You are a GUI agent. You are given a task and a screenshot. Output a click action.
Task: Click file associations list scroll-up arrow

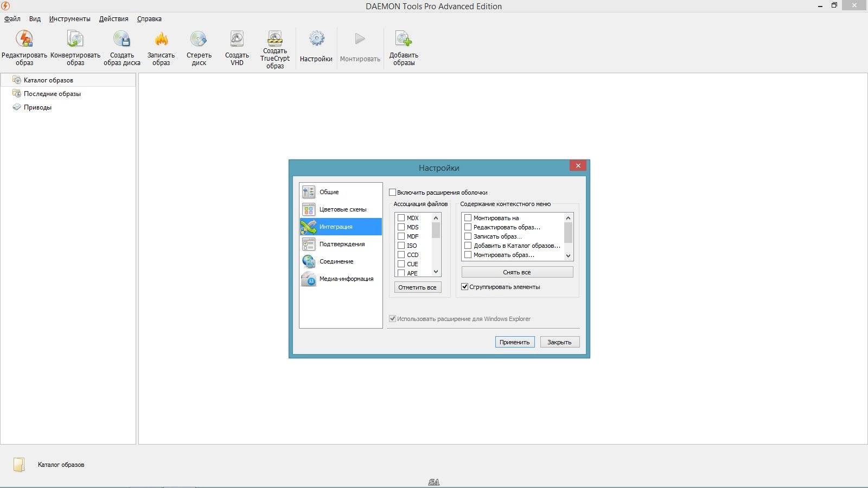436,218
